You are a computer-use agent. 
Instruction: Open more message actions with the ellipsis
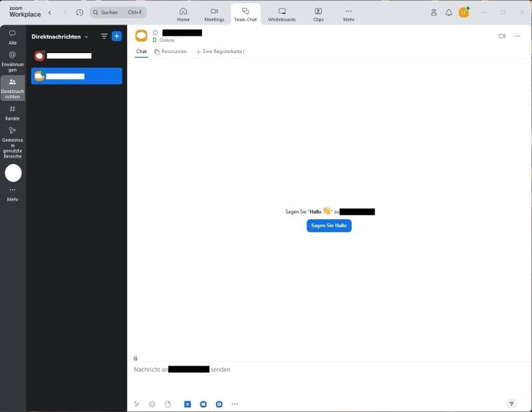point(235,403)
